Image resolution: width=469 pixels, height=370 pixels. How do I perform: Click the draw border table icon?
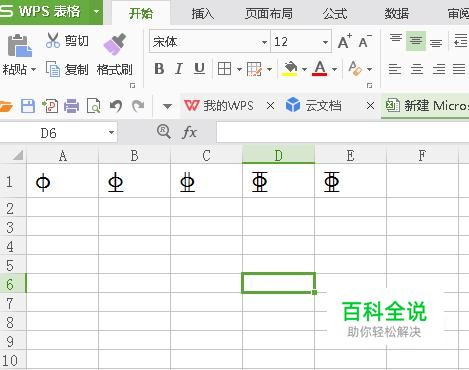pyautogui.click(x=254, y=69)
